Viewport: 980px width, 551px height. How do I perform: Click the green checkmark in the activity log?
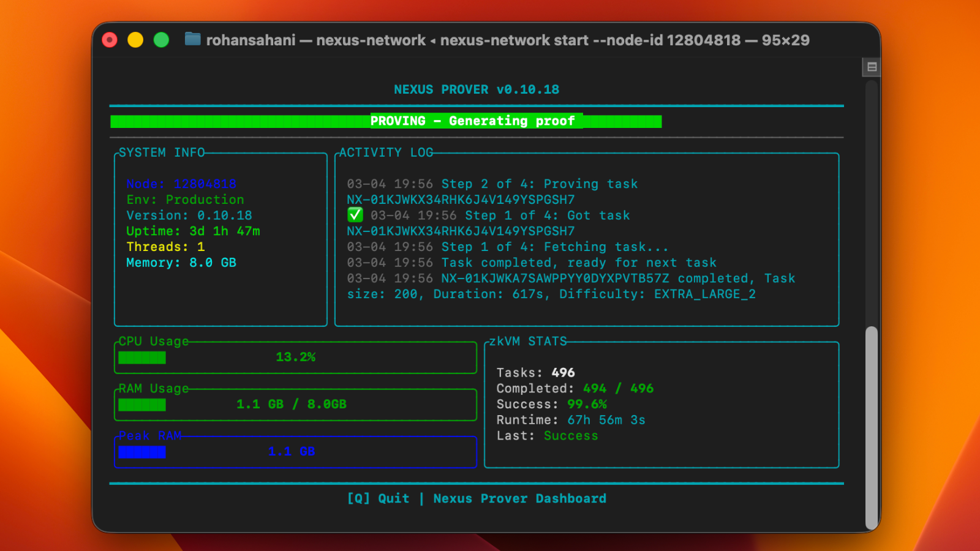355,215
